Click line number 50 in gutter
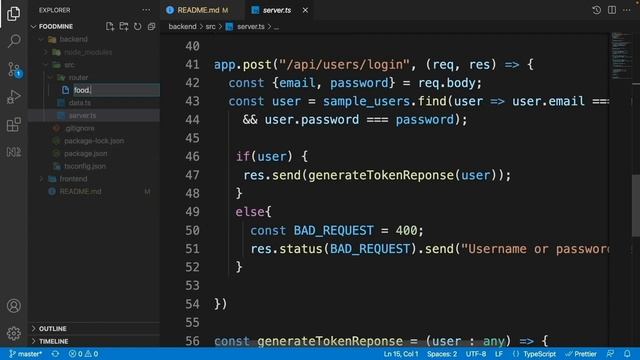This screenshot has width=640, height=360. (192, 231)
